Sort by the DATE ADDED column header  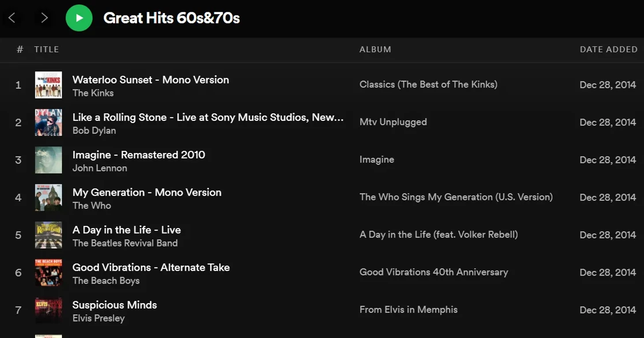coord(608,49)
